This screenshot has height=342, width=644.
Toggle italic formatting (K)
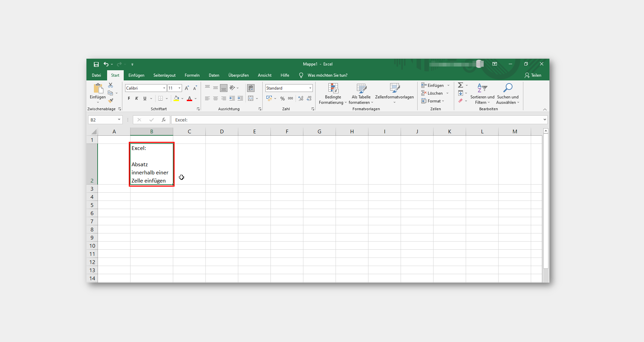tap(137, 98)
